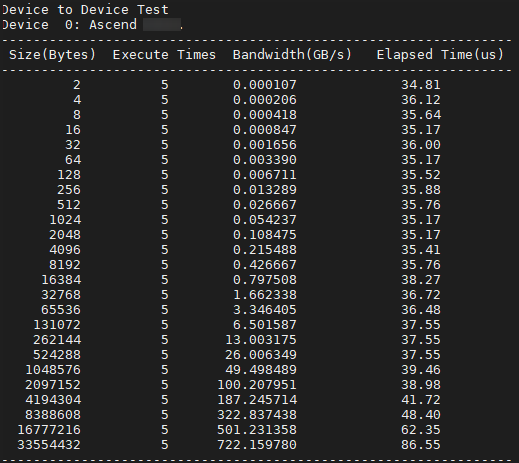Click the 'Elapsed Time(us)' column header
The image size is (519, 463).
point(440,55)
